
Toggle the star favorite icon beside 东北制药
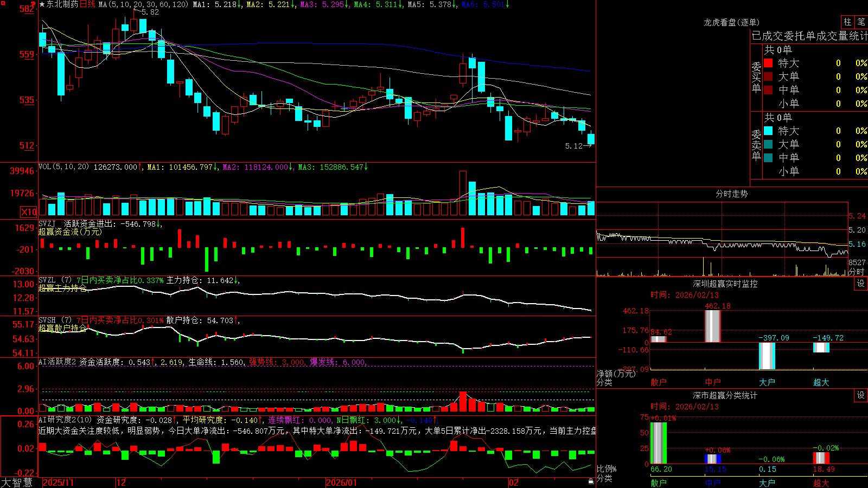(x=42, y=4)
